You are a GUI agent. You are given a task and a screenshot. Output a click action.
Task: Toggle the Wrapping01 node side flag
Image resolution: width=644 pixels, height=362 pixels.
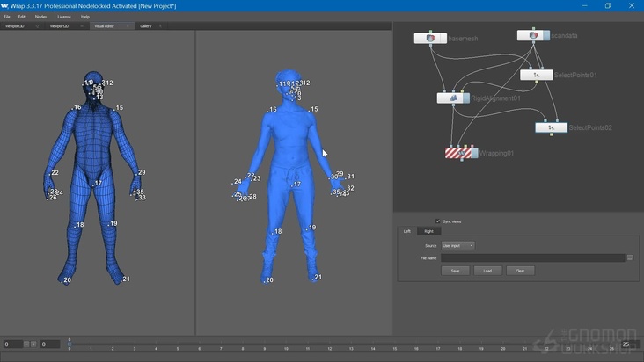[474, 153]
